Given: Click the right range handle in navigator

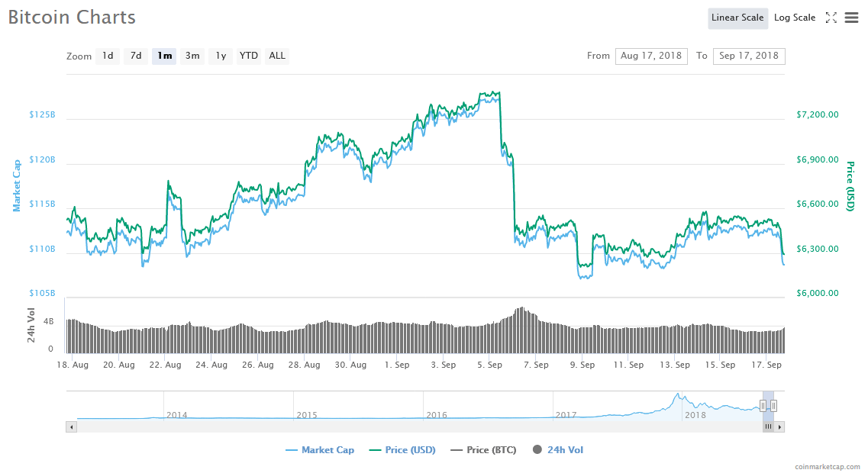Looking at the screenshot, I should point(774,406).
